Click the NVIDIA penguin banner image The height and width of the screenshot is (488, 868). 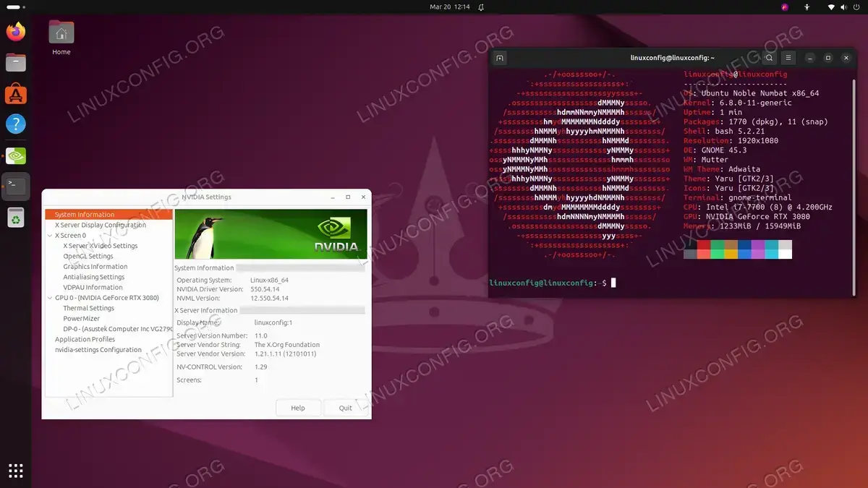pyautogui.click(x=271, y=234)
